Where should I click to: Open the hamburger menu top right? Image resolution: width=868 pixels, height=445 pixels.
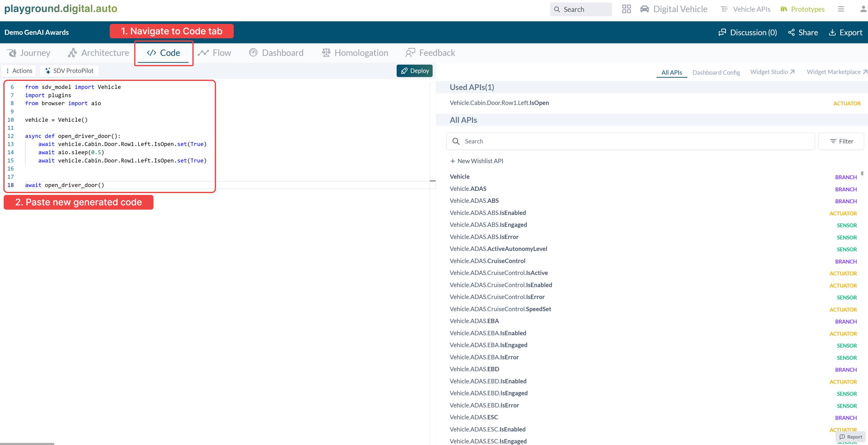[841, 9]
